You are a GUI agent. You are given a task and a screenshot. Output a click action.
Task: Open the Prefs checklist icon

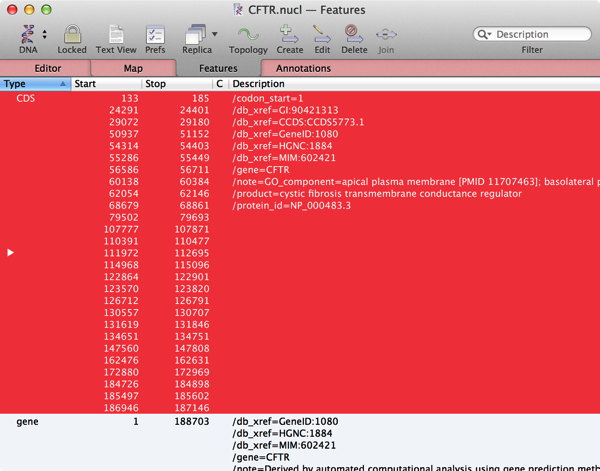[155, 34]
